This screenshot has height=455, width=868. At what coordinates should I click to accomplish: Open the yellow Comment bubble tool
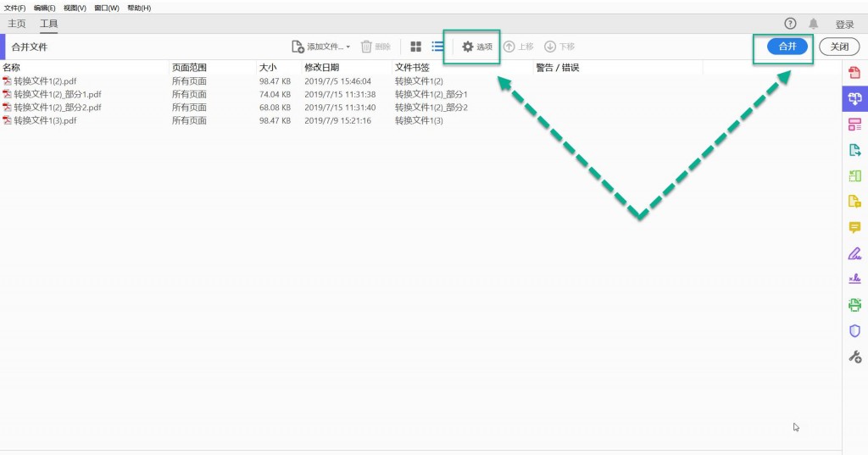[x=854, y=227]
